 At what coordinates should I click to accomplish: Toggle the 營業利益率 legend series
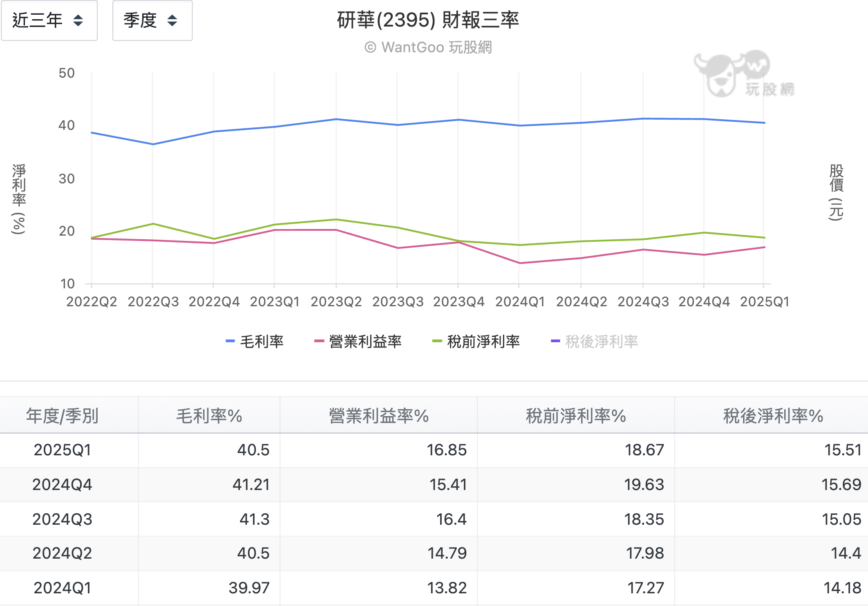coord(365,341)
